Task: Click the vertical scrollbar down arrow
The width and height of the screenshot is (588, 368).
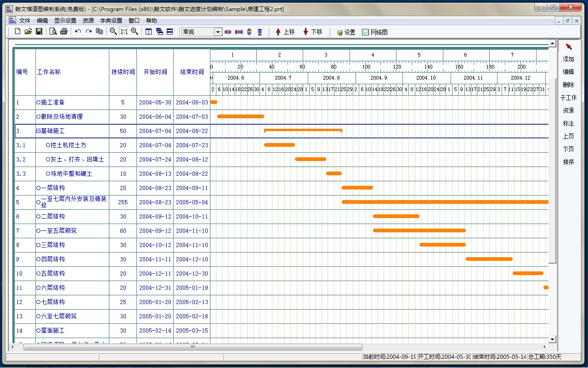Action: coord(553,339)
